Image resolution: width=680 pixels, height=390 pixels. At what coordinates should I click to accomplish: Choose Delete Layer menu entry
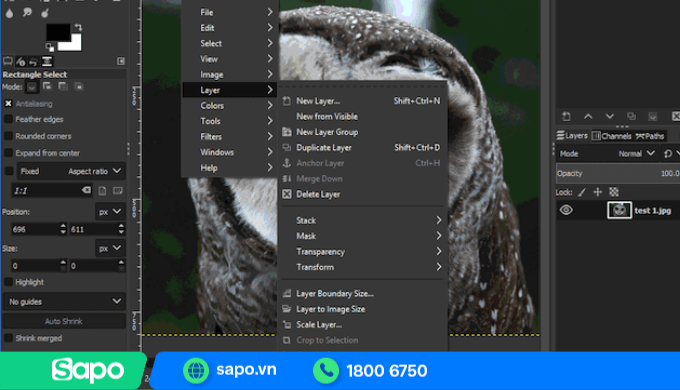coord(363,194)
